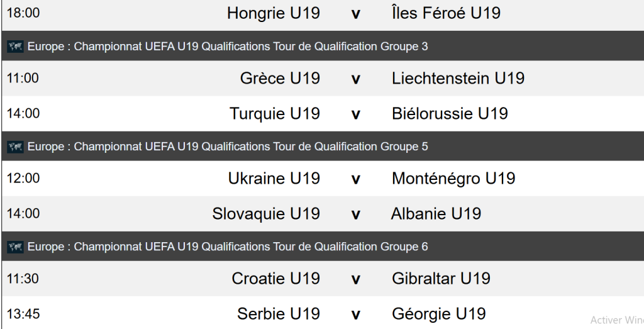Open the Groupe 3 qualification header
644x329 pixels.
click(228, 47)
